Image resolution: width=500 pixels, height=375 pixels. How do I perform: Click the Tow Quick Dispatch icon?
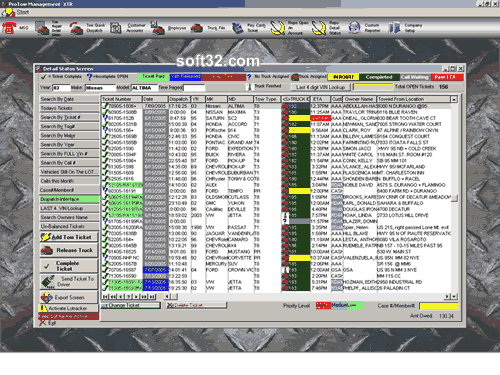[x=77, y=28]
